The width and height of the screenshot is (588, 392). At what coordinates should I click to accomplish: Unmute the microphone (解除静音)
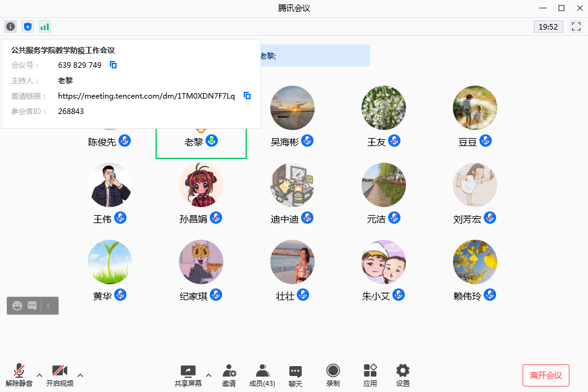click(x=20, y=375)
